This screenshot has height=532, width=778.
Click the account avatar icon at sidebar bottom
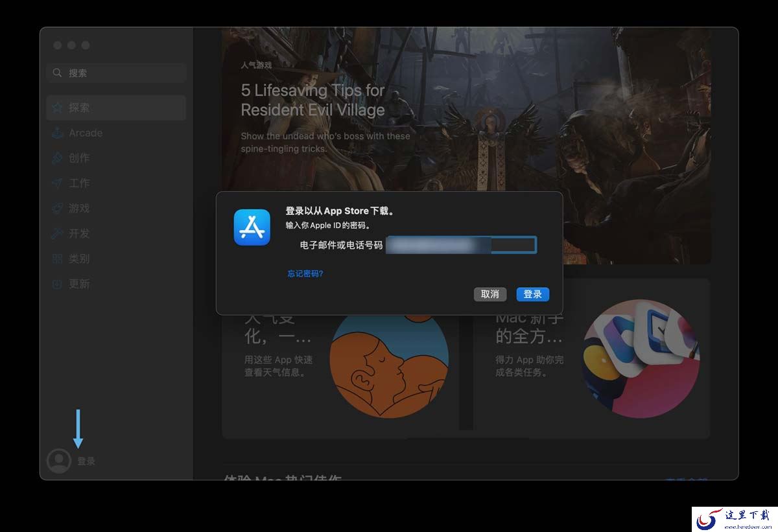click(59, 461)
